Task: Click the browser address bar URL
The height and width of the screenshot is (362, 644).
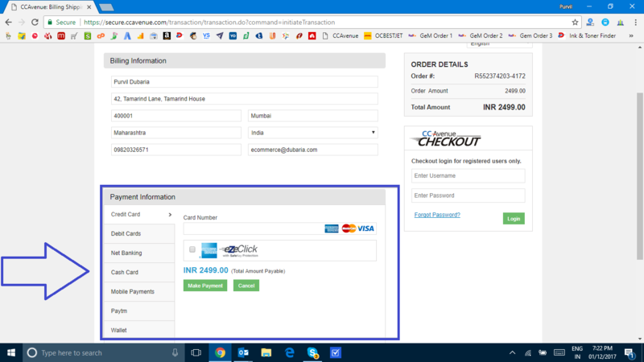Action: pos(209,23)
